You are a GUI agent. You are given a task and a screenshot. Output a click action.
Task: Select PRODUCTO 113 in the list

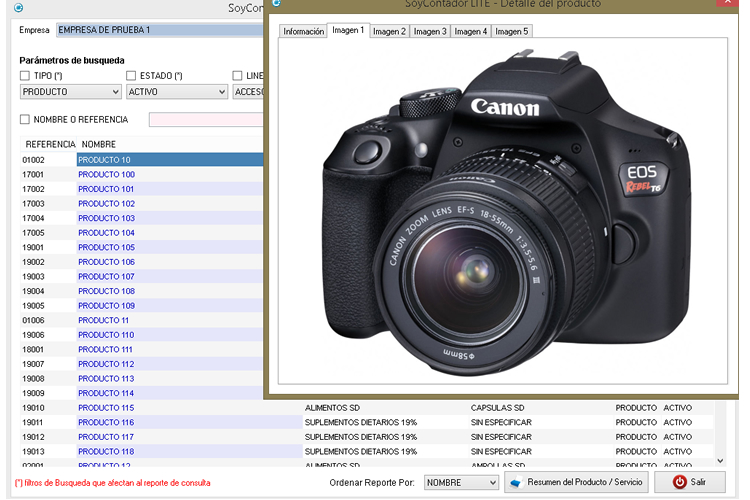pyautogui.click(x=106, y=379)
